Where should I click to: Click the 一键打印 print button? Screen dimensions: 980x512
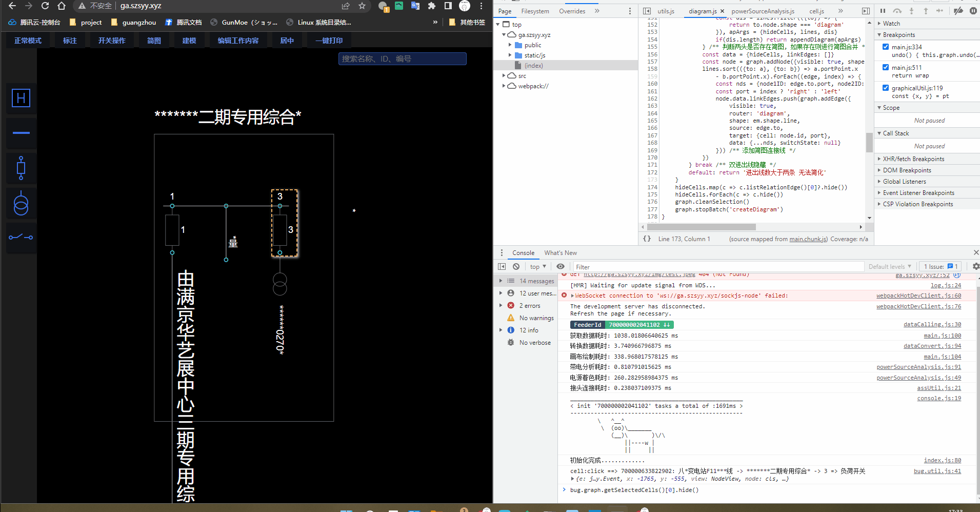click(329, 40)
